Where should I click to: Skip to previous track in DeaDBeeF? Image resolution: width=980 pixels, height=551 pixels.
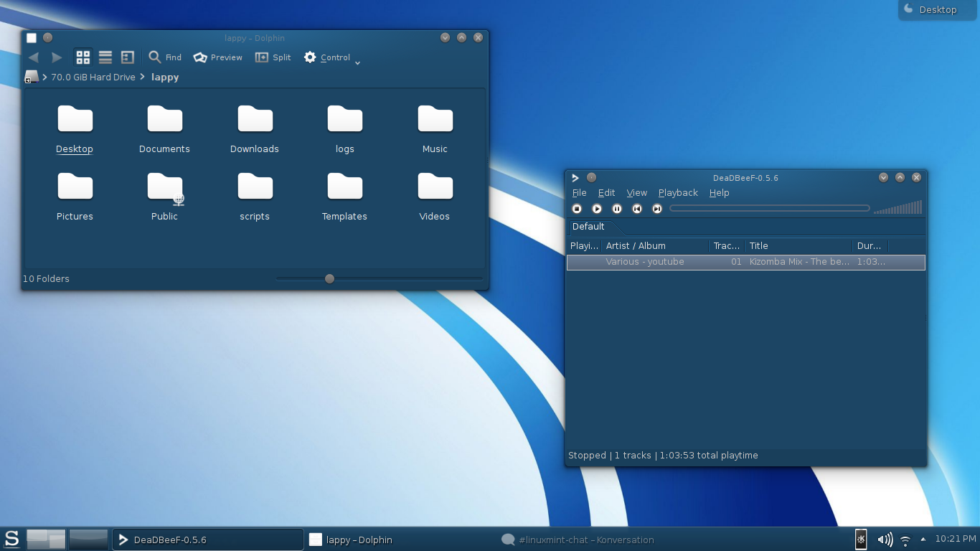(x=637, y=209)
